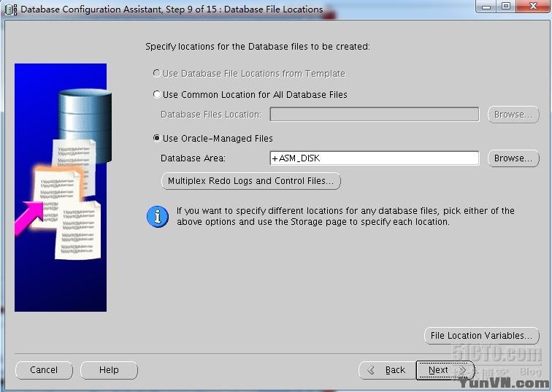Cancel the Database Configuration Assistant

pyautogui.click(x=44, y=370)
